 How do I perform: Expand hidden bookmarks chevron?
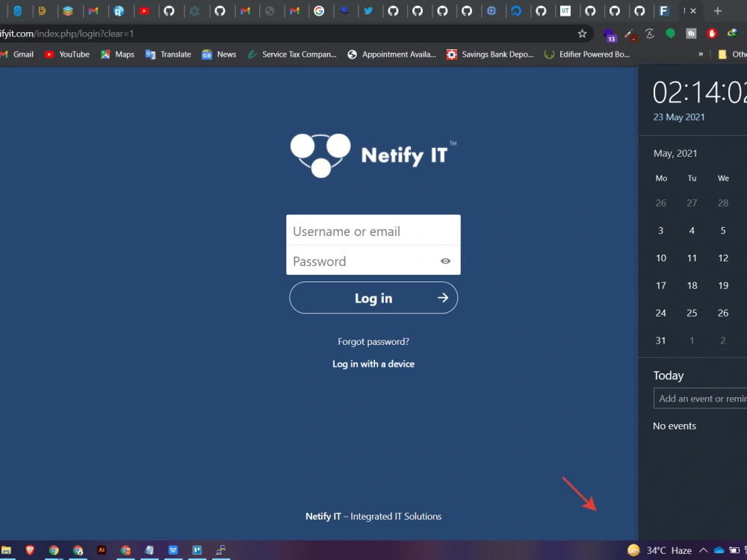pyautogui.click(x=701, y=55)
